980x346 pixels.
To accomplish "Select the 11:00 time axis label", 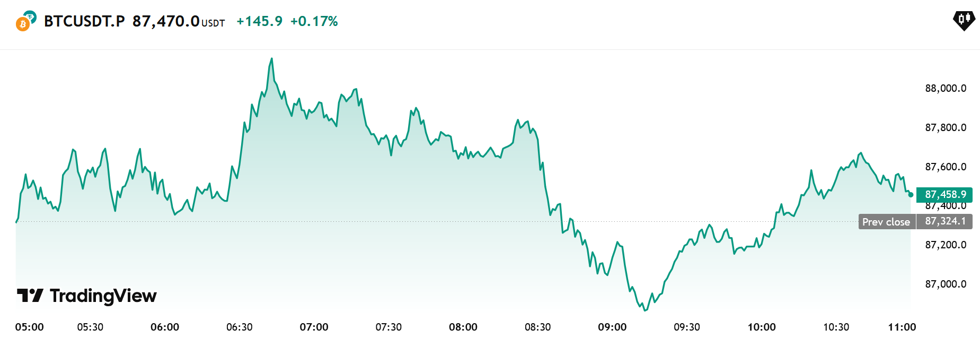I will click(x=902, y=327).
